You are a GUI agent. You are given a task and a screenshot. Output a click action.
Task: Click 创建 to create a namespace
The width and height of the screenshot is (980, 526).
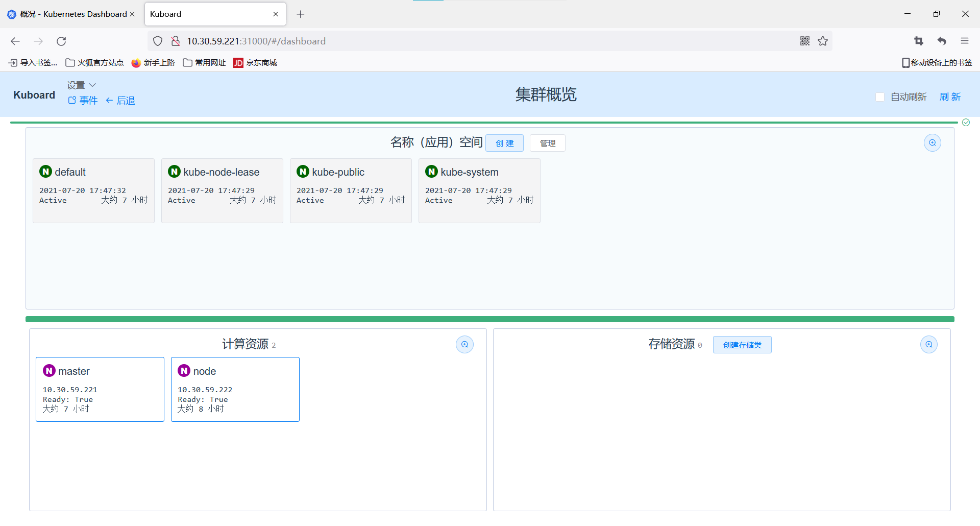[x=504, y=144]
